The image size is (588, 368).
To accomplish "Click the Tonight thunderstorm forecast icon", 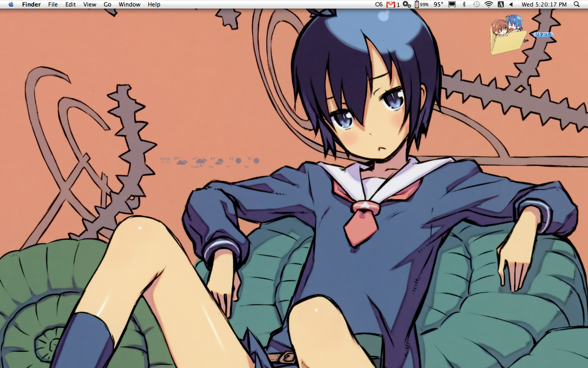I will (200, 162).
